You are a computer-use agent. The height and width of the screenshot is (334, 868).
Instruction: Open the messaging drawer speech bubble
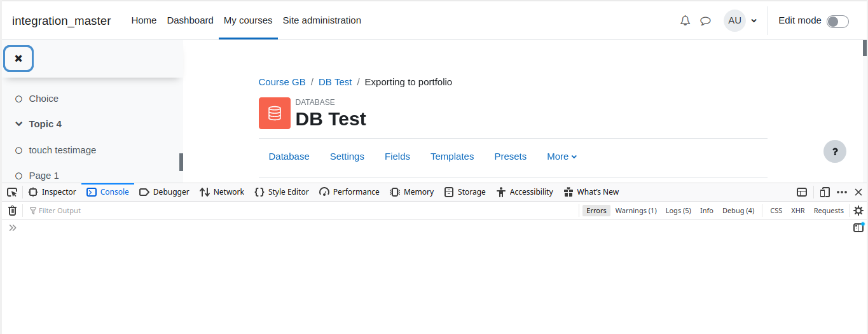point(705,20)
